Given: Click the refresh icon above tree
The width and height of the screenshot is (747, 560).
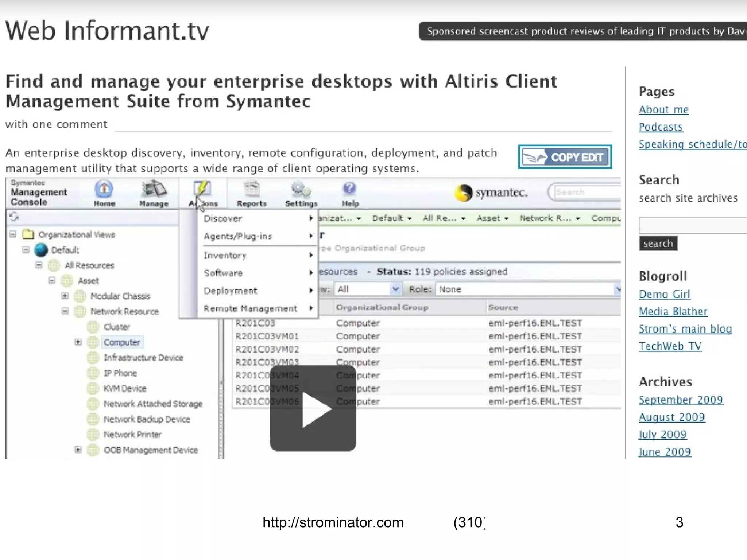Looking at the screenshot, I should pyautogui.click(x=14, y=217).
